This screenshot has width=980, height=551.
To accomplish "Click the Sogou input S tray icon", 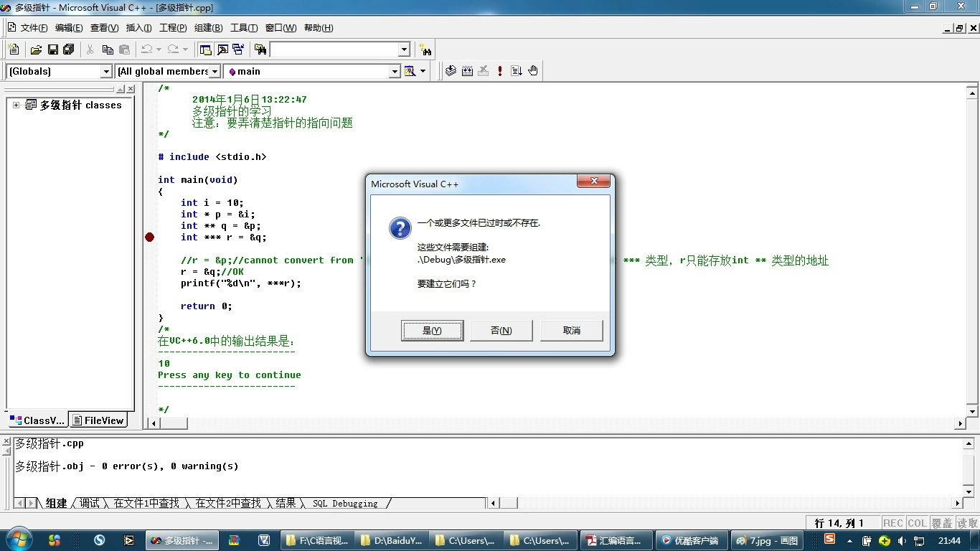I will click(830, 539).
